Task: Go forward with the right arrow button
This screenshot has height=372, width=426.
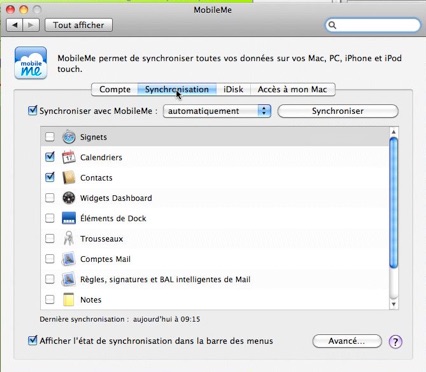Action: pyautogui.click(x=31, y=25)
